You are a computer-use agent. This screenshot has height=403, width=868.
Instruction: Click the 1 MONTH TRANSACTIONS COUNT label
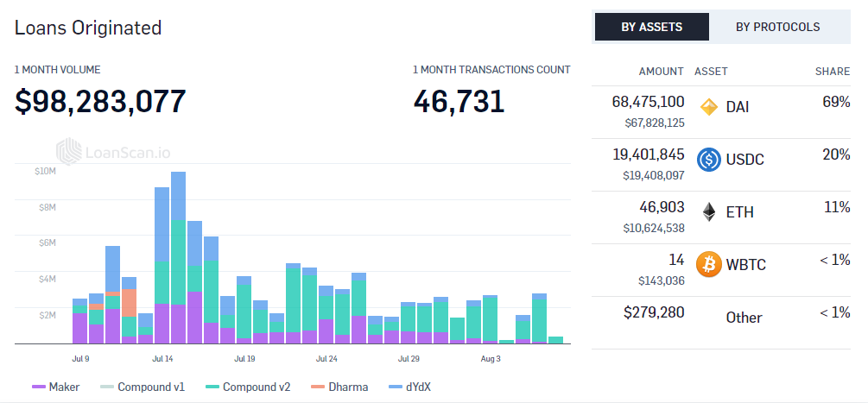click(x=491, y=70)
